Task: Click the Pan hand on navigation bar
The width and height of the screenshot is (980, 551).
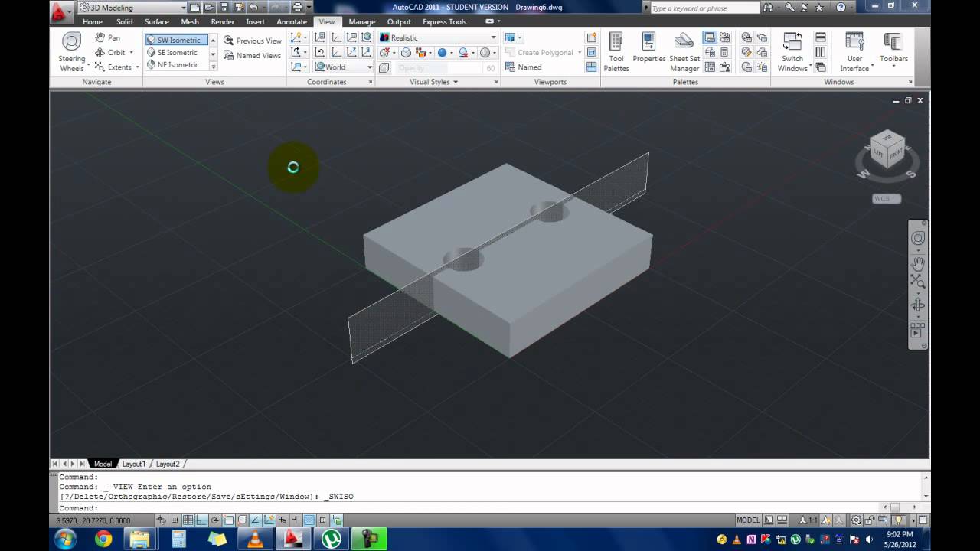Action: (x=918, y=262)
